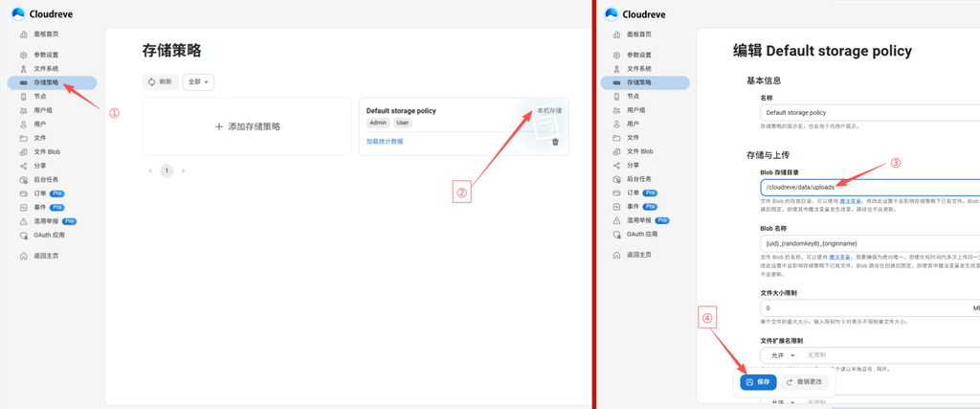Click the 文件 Blob icon in left window sidebar
This screenshot has height=409, width=980.
coord(24,152)
